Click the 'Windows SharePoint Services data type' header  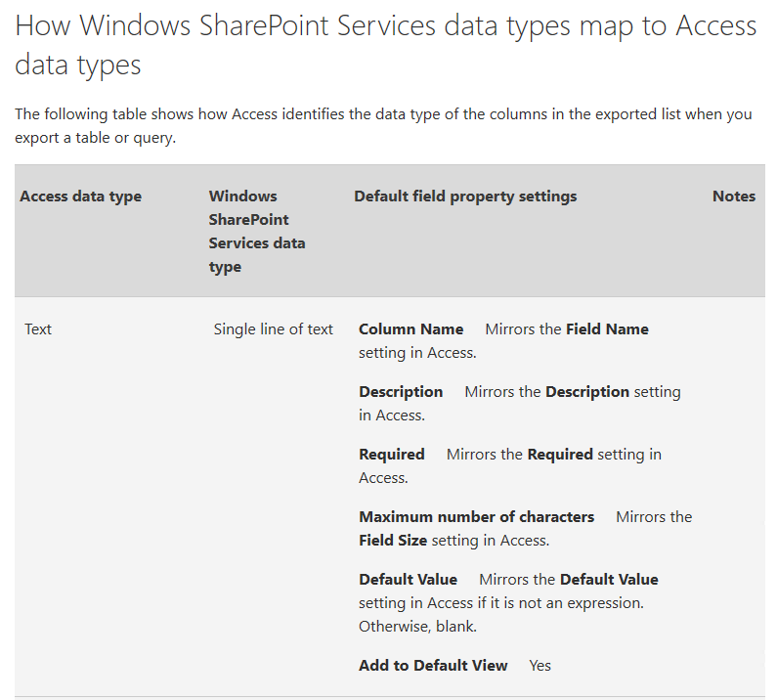click(257, 232)
